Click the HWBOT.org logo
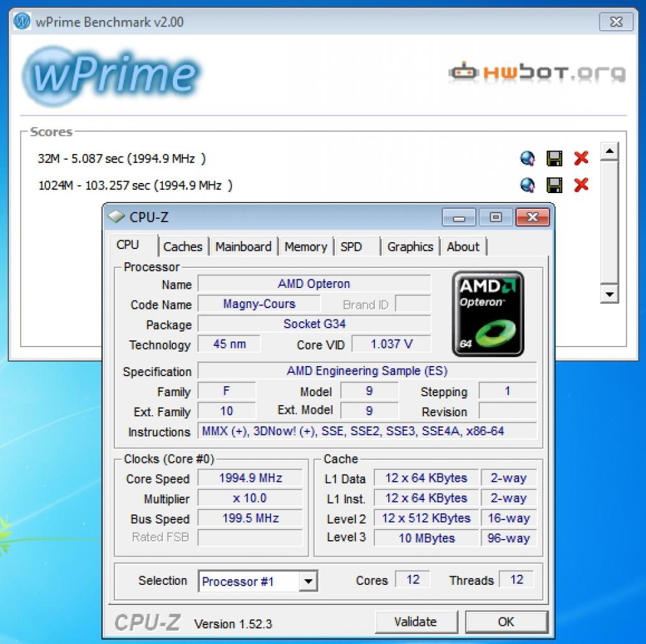This screenshot has height=644, width=646. coord(537,72)
